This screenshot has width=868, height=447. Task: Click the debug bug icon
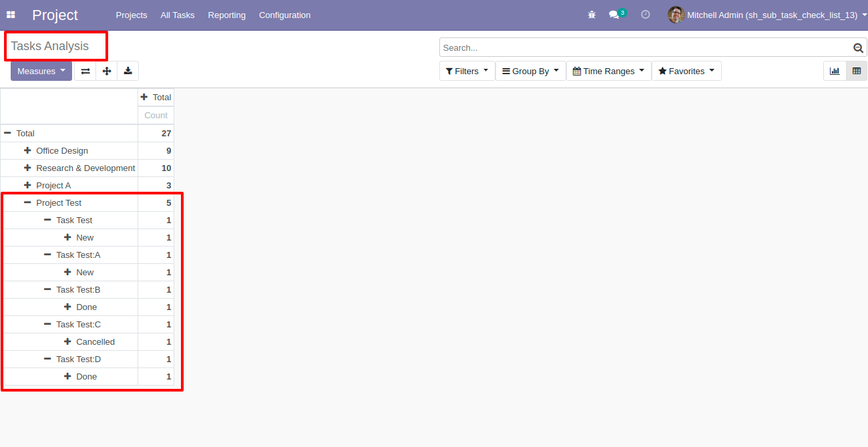[x=592, y=15]
